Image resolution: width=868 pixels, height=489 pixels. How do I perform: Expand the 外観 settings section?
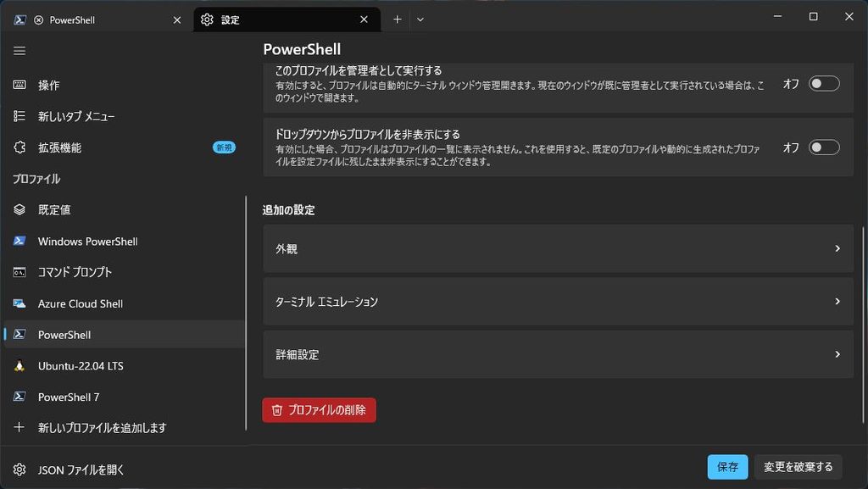click(558, 248)
